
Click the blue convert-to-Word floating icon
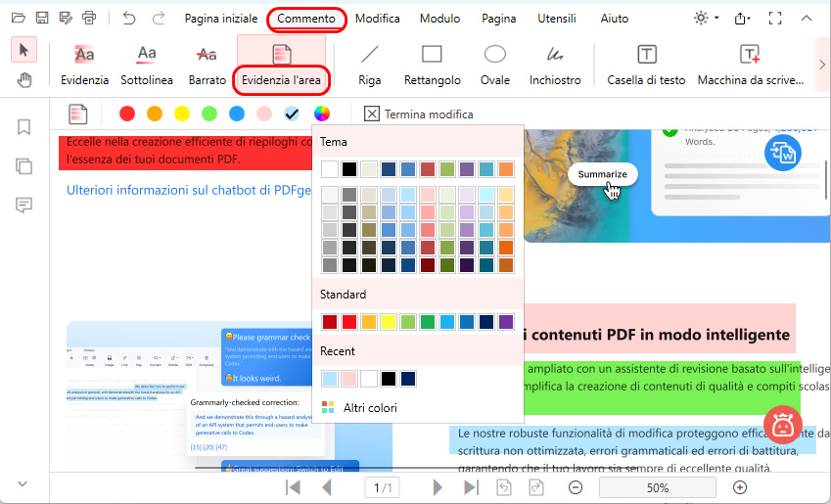point(783,154)
